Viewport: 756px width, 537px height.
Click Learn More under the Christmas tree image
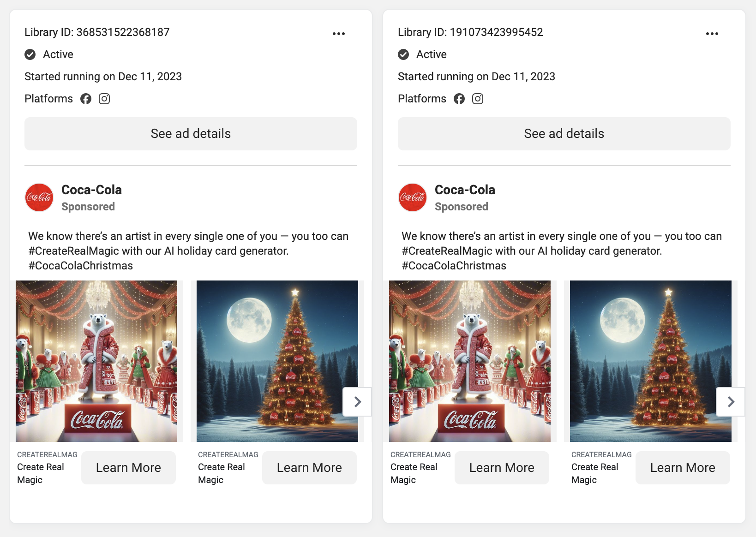pyautogui.click(x=309, y=467)
